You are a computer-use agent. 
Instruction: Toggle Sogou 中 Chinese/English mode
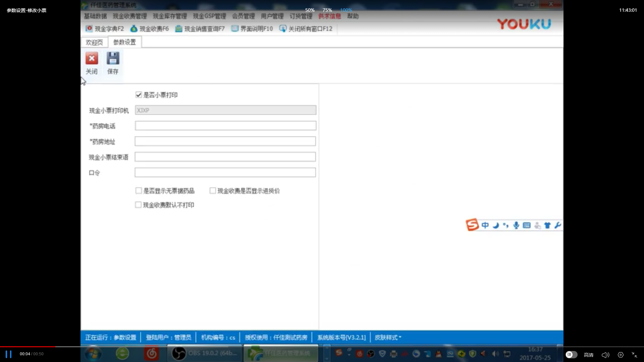[485, 225]
